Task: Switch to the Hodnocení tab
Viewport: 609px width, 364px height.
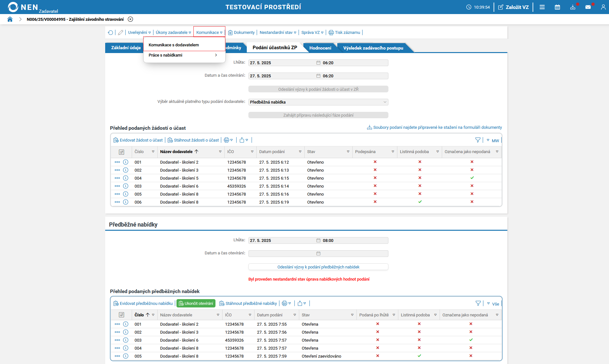Action: [x=320, y=48]
